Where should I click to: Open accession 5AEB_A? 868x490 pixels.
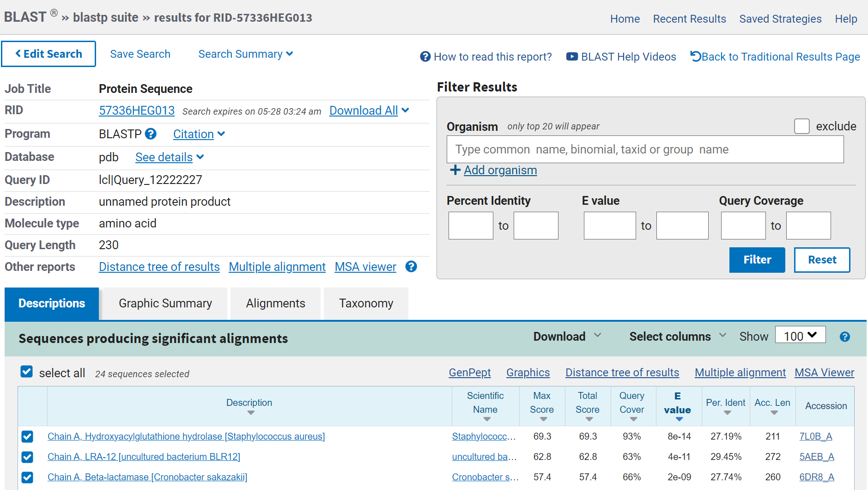817,457
